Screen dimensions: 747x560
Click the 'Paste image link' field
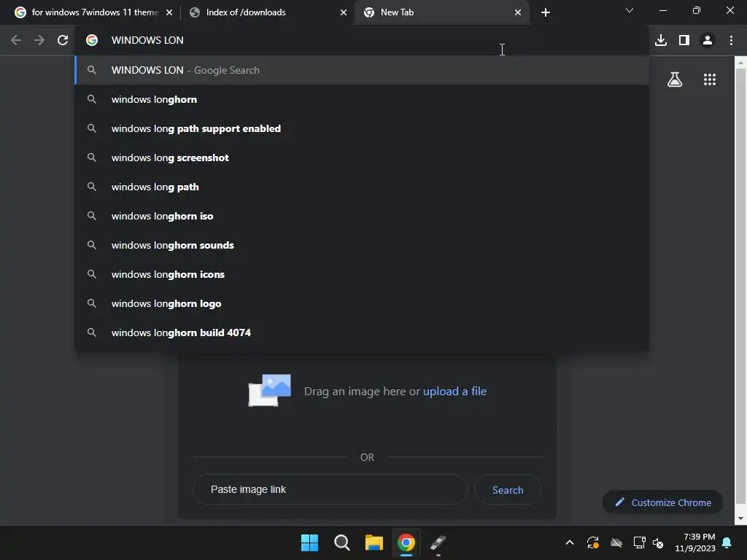330,489
